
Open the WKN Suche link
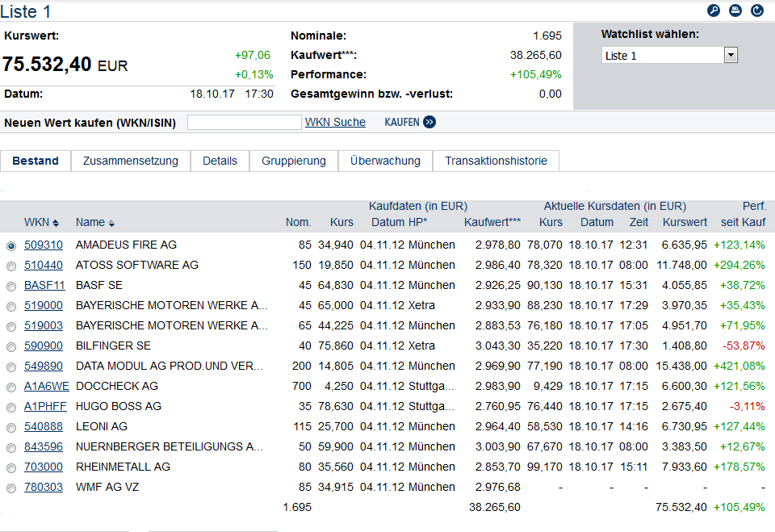[x=335, y=122]
